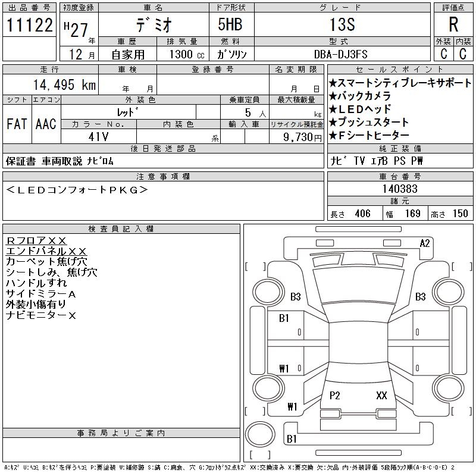Screen dimensions: 476x476
Task: Select sales point スマートシティブレーキサポート
Action: click(x=400, y=83)
